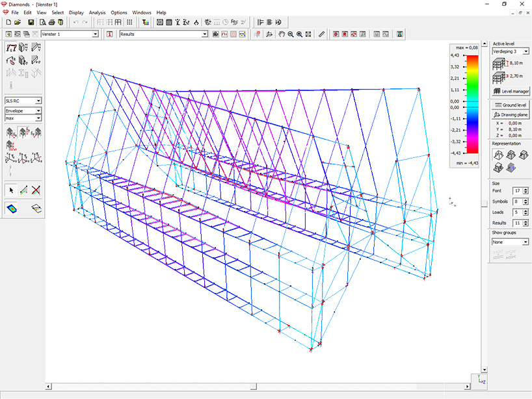Open the max dropdown
Image resolution: width=532 pixels, height=399 pixels.
pyautogui.click(x=38, y=118)
